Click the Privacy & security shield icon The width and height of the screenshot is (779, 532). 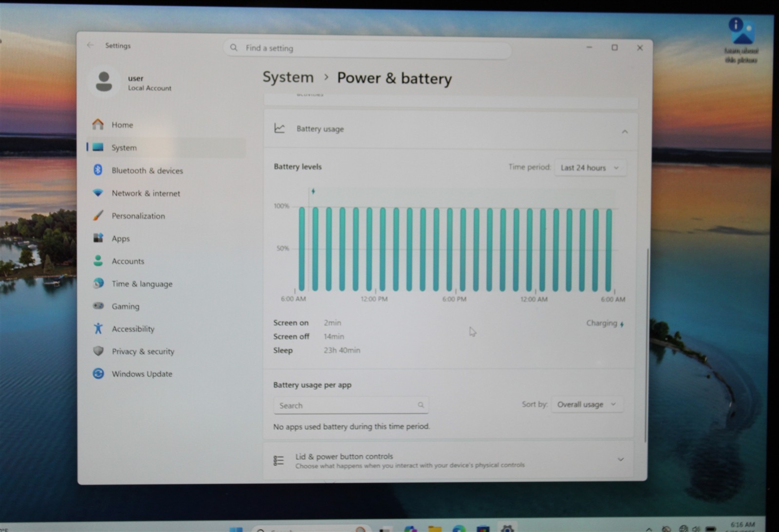coord(98,351)
